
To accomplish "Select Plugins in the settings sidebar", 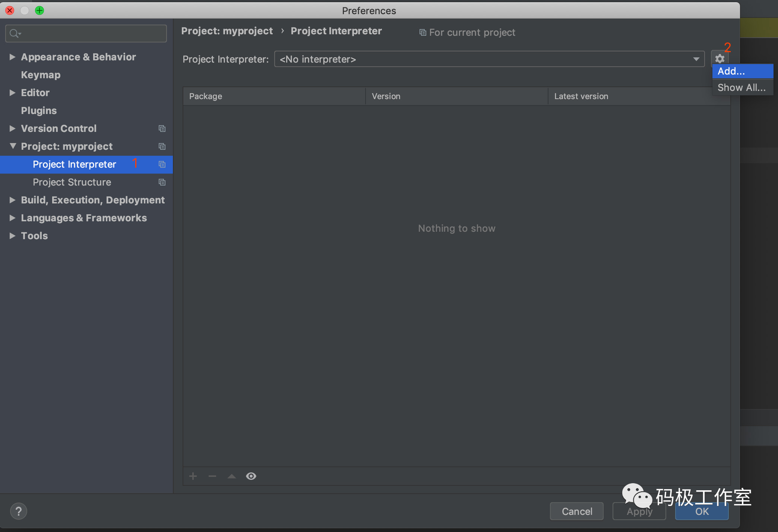I will tap(39, 110).
